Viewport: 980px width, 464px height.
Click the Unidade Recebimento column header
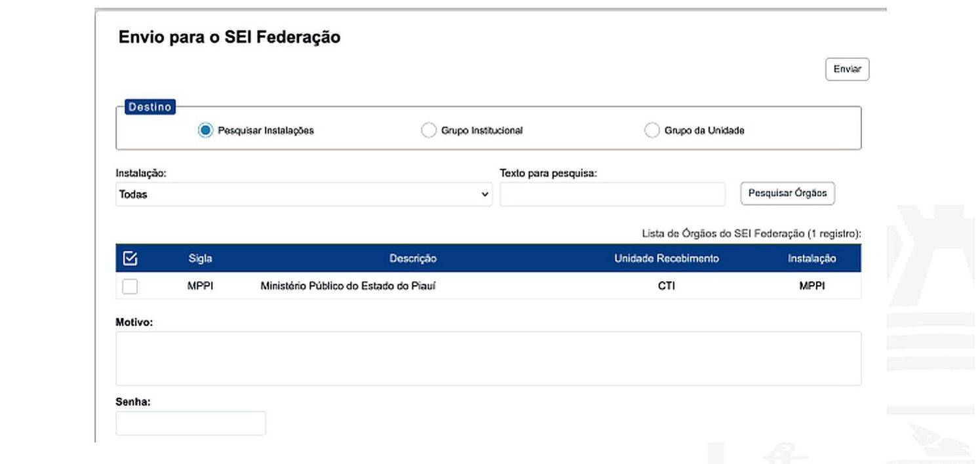(667, 259)
